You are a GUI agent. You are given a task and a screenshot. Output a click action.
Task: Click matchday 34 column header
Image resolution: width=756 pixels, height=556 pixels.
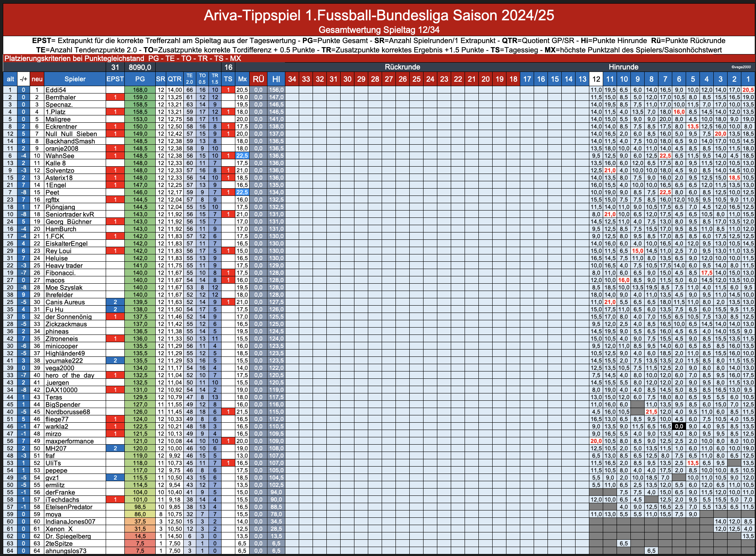(292, 79)
